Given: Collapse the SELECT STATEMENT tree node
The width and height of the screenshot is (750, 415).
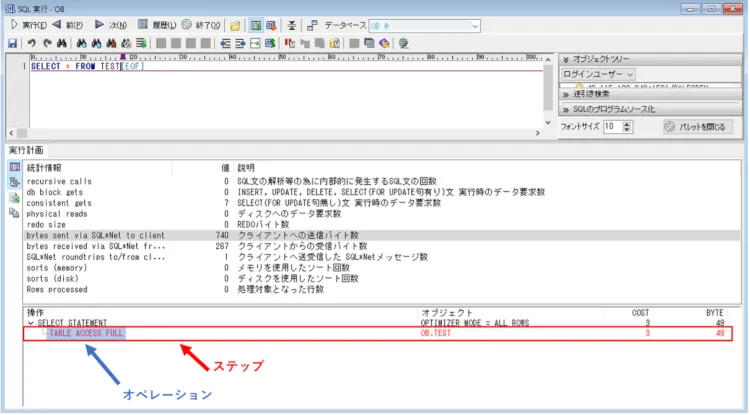Looking at the screenshot, I should pos(31,323).
